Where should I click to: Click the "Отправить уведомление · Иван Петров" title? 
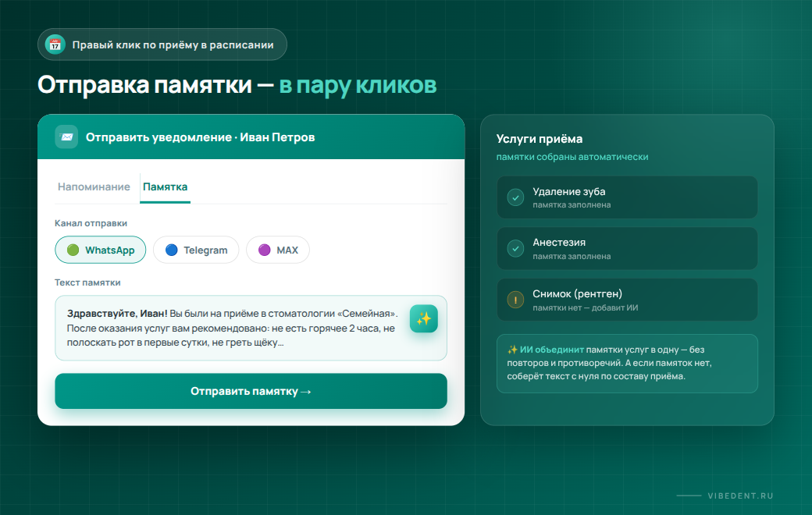tap(200, 137)
